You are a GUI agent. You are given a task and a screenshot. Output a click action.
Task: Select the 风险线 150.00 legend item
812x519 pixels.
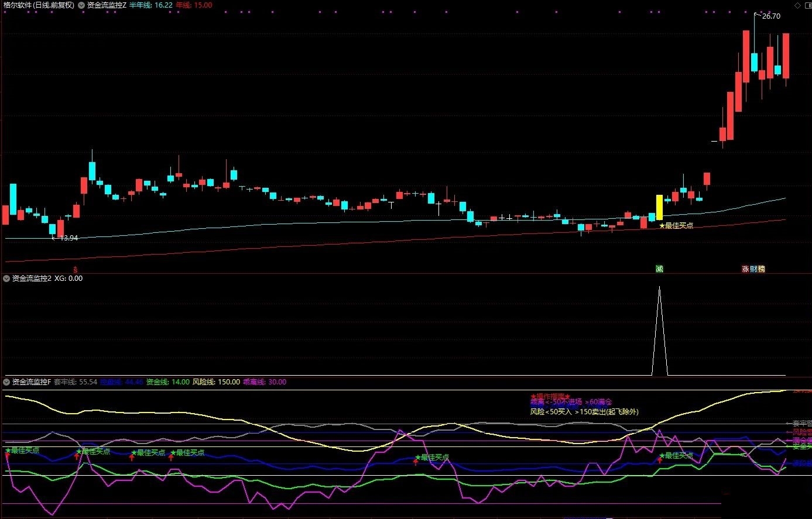(216, 382)
